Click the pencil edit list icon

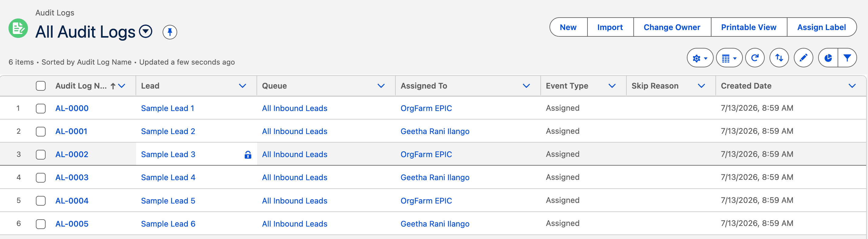pos(803,58)
